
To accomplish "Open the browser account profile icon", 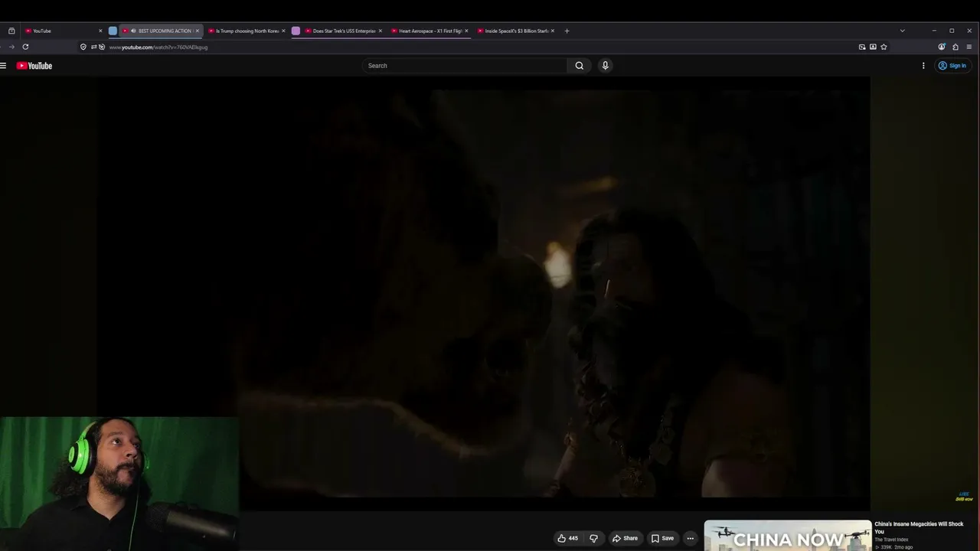I will 942,47.
